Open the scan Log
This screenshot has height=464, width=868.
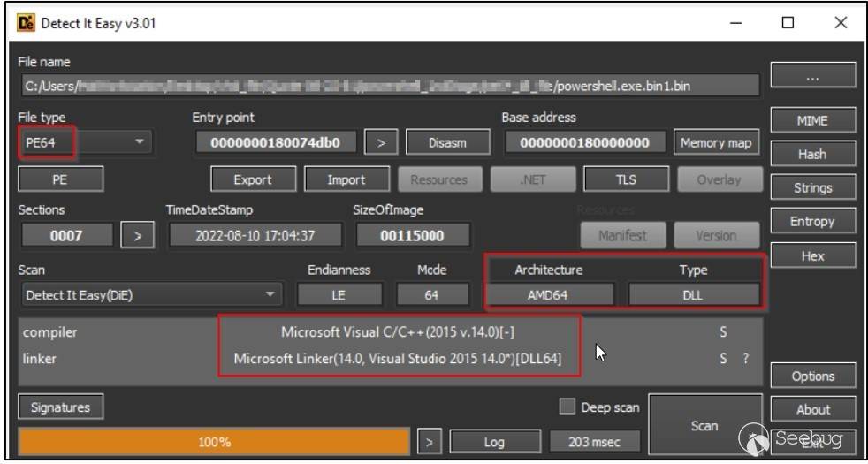(x=494, y=442)
